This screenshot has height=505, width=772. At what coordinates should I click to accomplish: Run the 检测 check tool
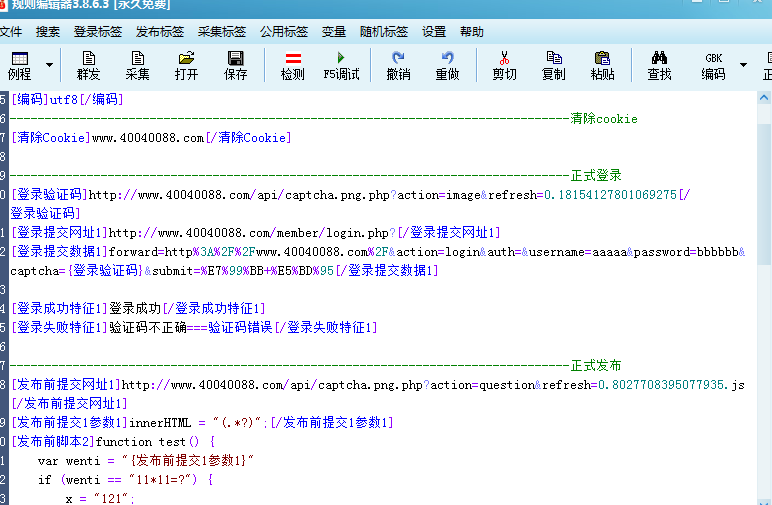coord(292,65)
